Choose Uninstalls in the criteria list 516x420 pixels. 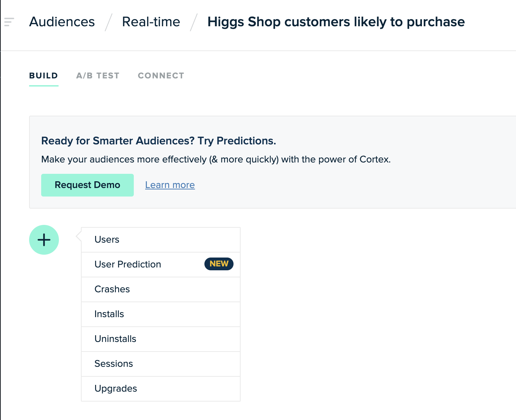point(161,339)
